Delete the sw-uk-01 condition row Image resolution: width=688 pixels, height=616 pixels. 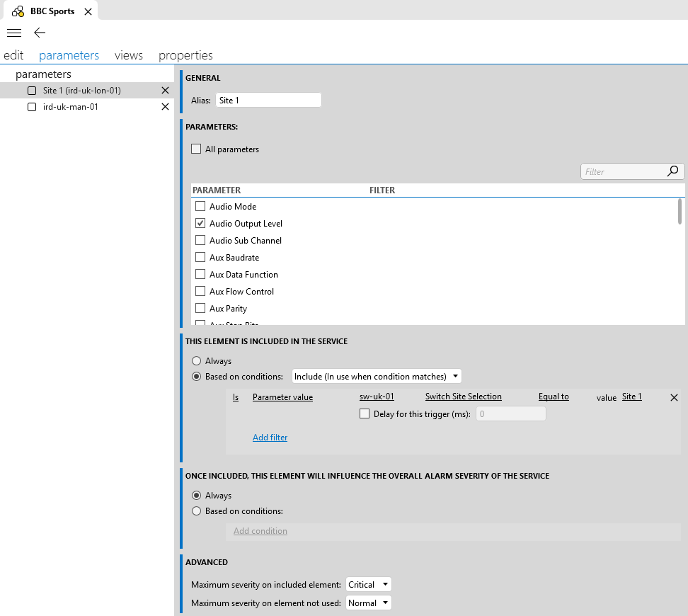(674, 397)
